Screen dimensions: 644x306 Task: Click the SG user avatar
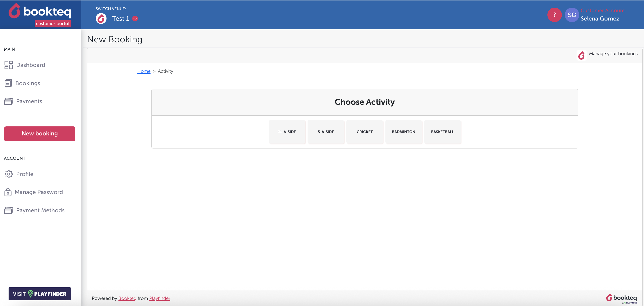pos(572,15)
